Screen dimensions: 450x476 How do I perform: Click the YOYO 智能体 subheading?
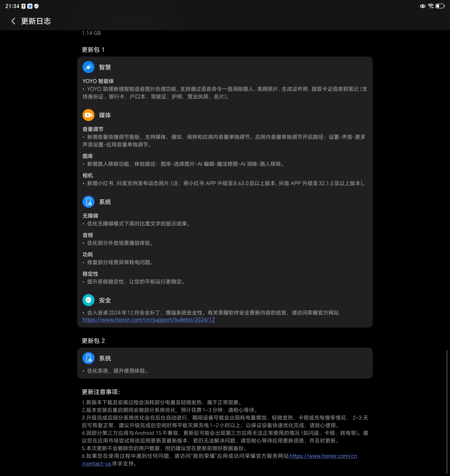click(x=98, y=81)
